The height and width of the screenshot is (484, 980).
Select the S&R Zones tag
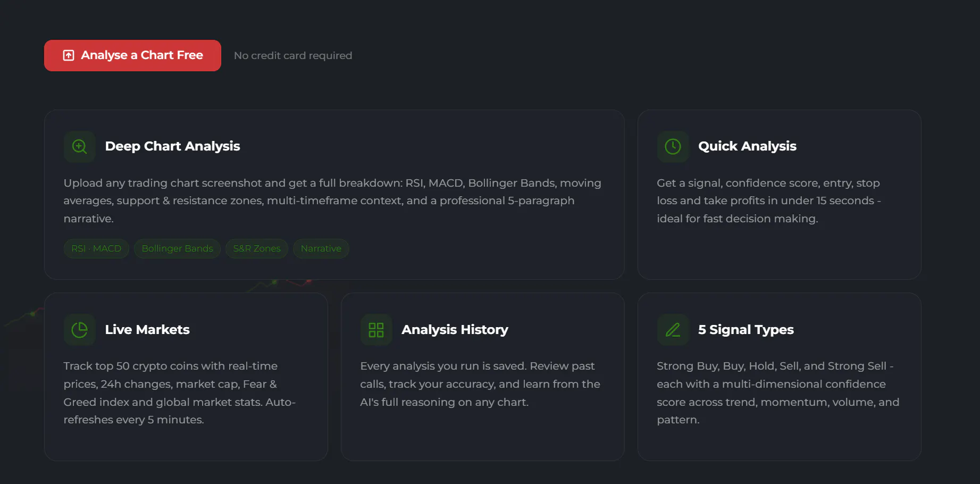(x=257, y=248)
